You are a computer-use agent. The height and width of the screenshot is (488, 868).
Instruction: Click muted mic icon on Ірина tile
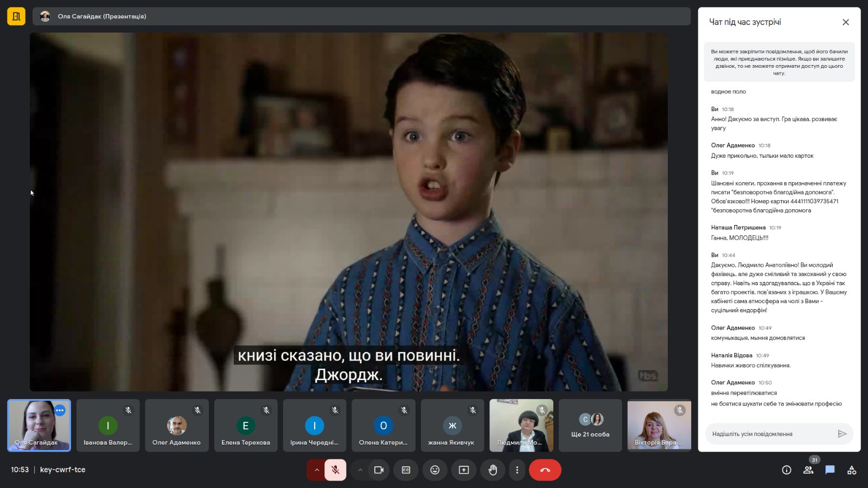pyautogui.click(x=335, y=410)
